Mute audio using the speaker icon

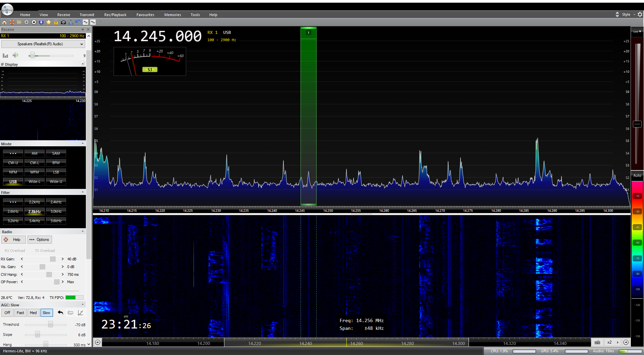click(x=15, y=55)
